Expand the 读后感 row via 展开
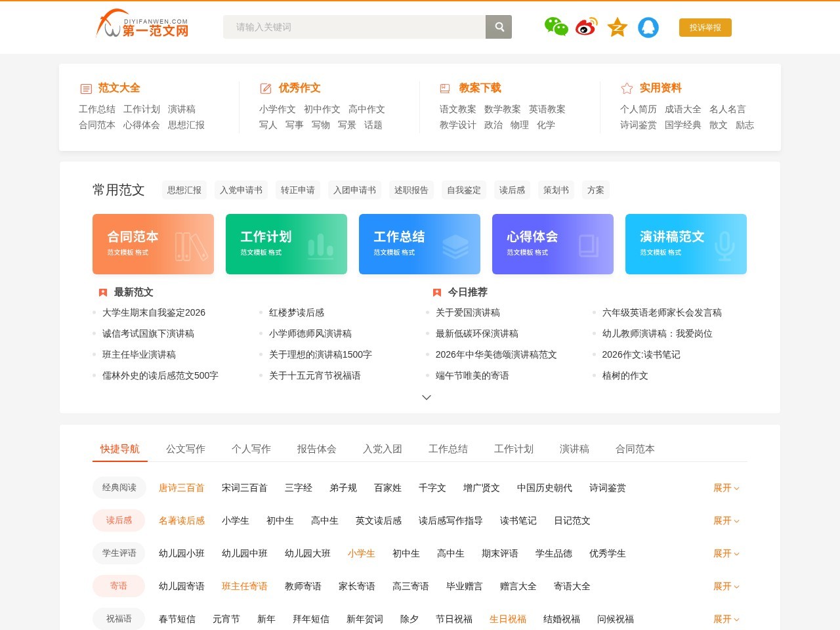840x630 pixels. click(x=725, y=520)
